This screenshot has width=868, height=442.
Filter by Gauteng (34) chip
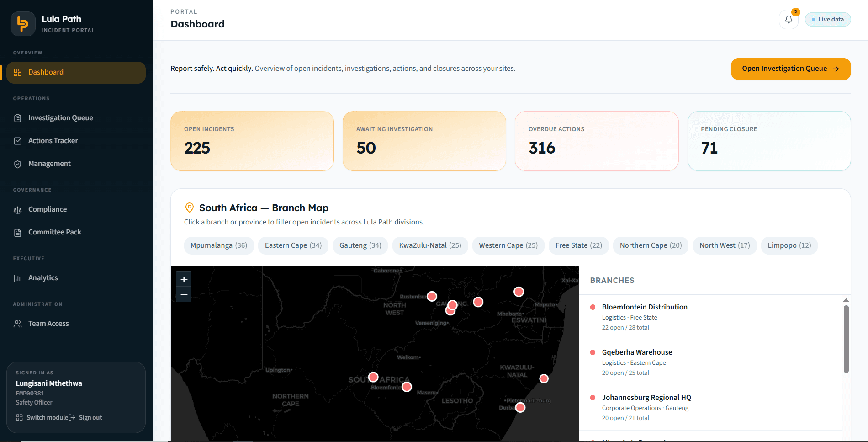click(x=360, y=245)
